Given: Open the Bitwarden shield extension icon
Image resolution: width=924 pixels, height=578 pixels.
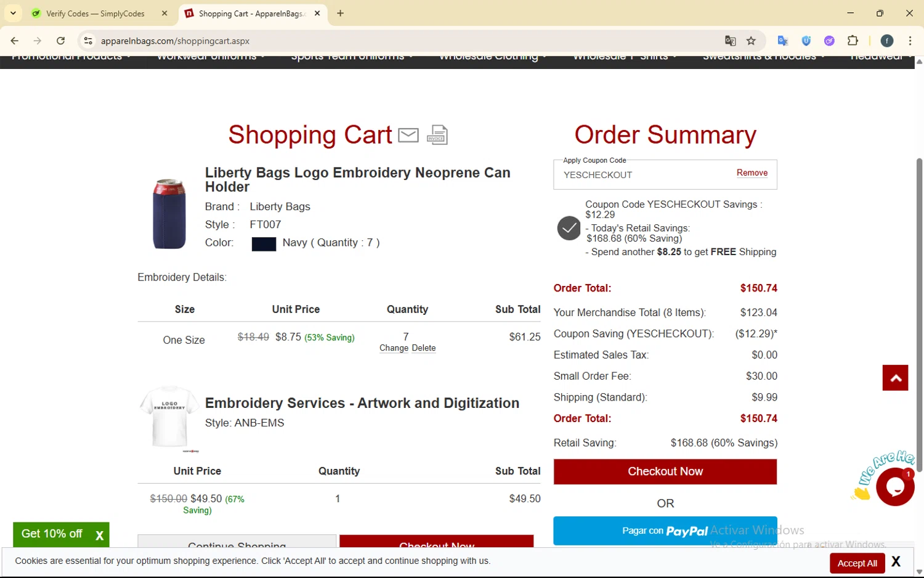Looking at the screenshot, I should [806, 41].
